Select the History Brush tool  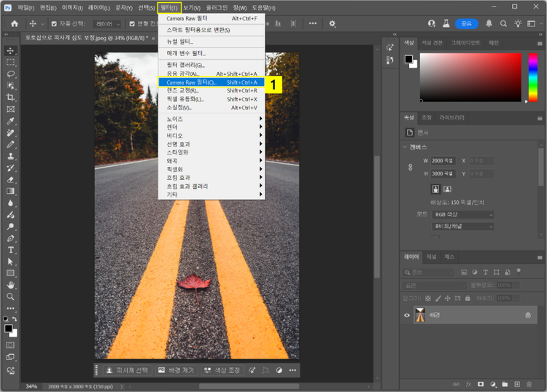(x=10, y=168)
